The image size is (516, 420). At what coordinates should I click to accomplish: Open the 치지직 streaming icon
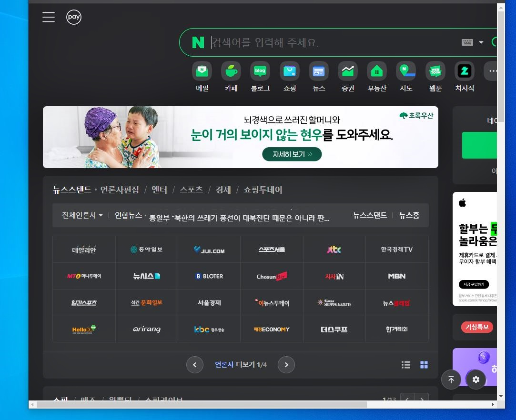coord(465,70)
